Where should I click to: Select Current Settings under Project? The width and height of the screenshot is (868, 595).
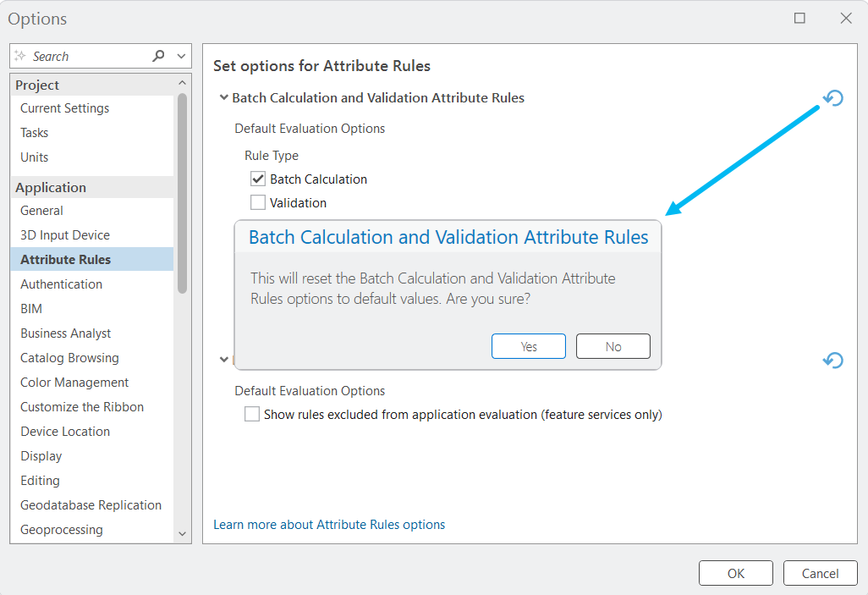(63, 107)
